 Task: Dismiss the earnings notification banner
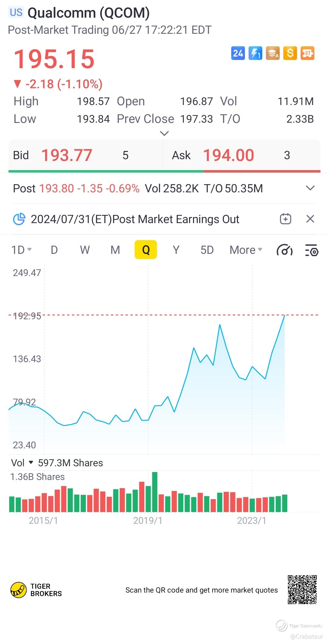[310, 219]
